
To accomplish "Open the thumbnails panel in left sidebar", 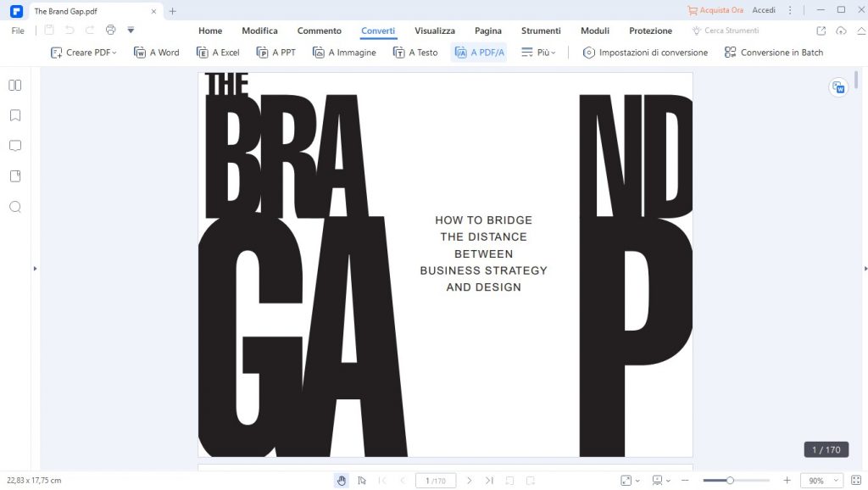I will (14, 86).
